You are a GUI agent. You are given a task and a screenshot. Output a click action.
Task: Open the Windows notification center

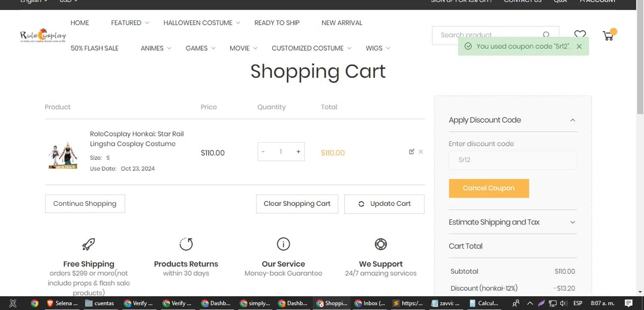pyautogui.click(x=629, y=303)
